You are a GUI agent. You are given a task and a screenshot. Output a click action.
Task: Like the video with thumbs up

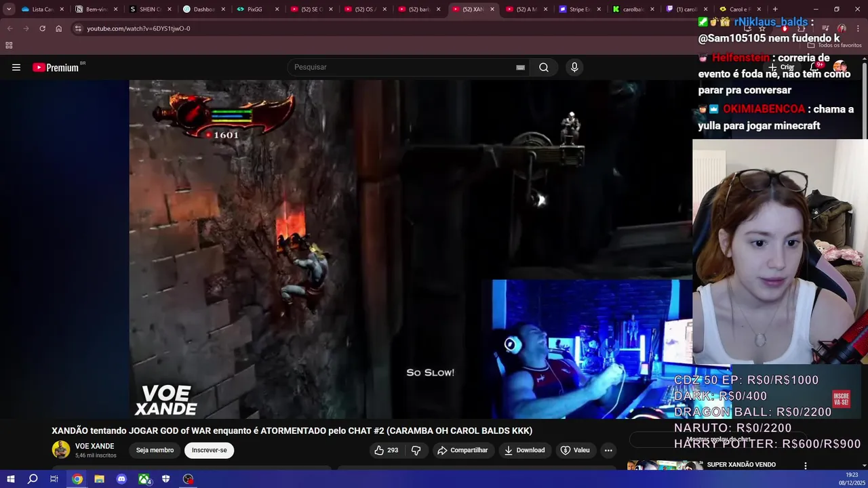click(386, 450)
